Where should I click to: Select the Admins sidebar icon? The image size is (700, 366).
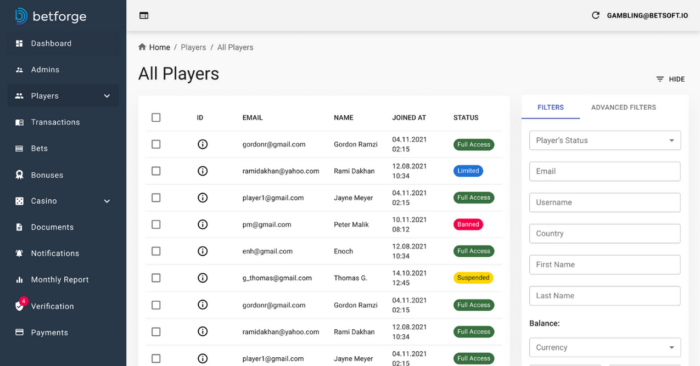pos(19,70)
